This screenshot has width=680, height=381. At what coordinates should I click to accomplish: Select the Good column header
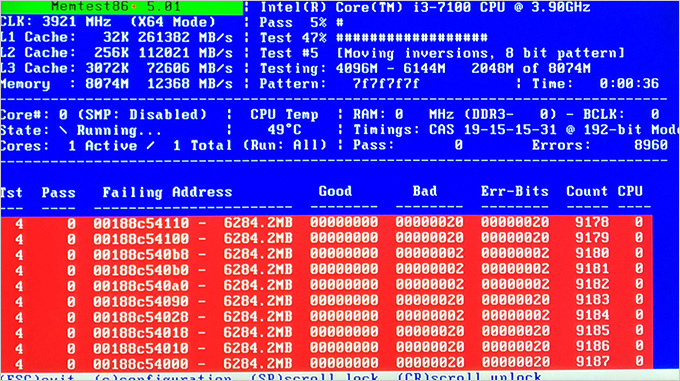pyautogui.click(x=335, y=192)
